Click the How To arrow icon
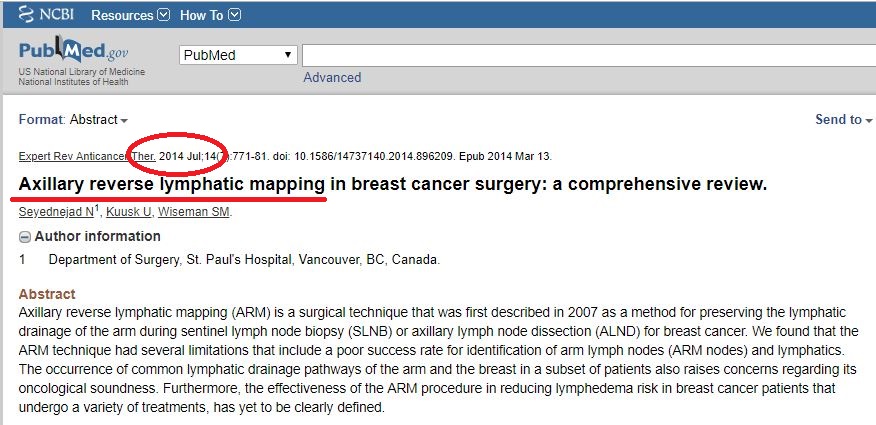 pyautogui.click(x=235, y=15)
